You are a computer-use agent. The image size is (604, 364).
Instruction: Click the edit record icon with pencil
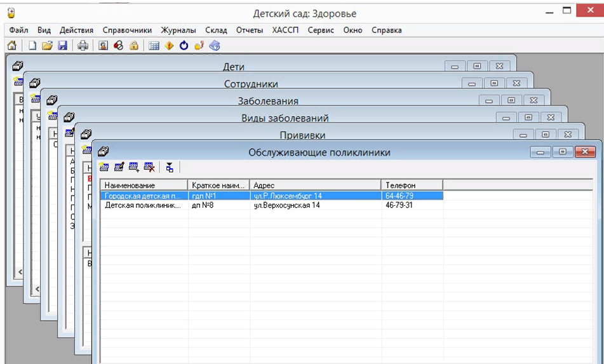coord(119,167)
